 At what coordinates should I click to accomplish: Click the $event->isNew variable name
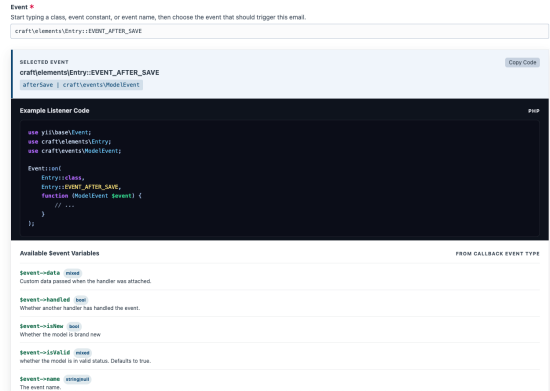pyautogui.click(x=41, y=326)
